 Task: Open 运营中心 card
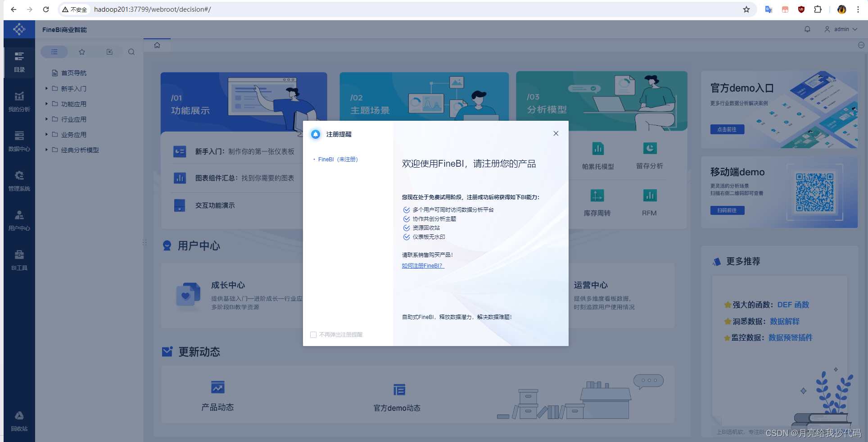pyautogui.click(x=591, y=285)
